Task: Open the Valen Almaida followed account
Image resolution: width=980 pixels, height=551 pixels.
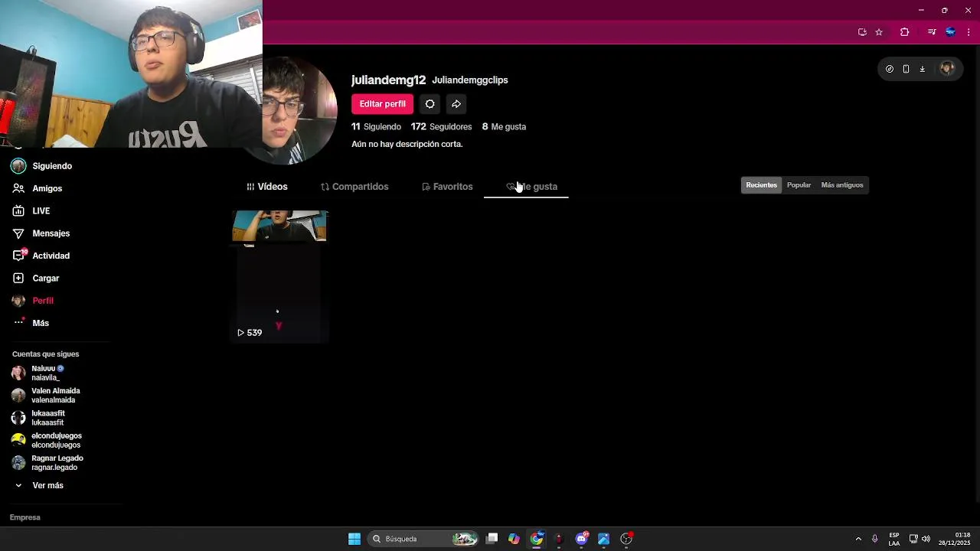Action: (x=46, y=396)
